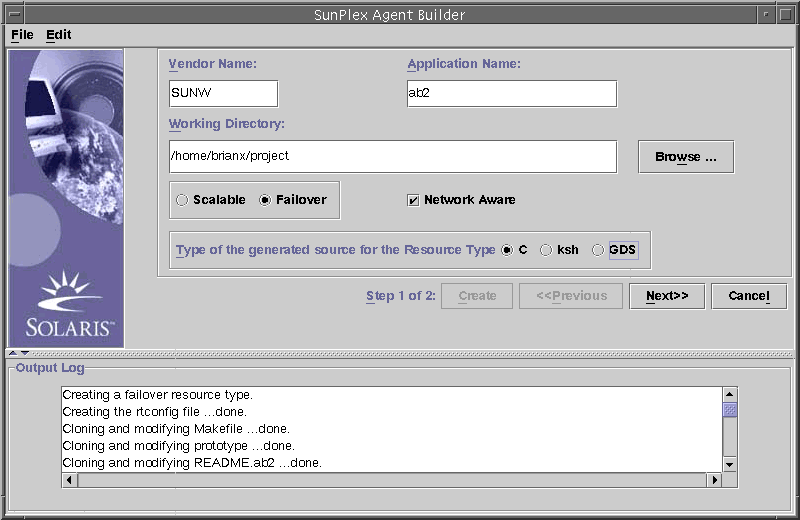800x520 pixels.
Task: Click log line 'Cloning and modifying Makefile ...done.'
Action: [176, 429]
